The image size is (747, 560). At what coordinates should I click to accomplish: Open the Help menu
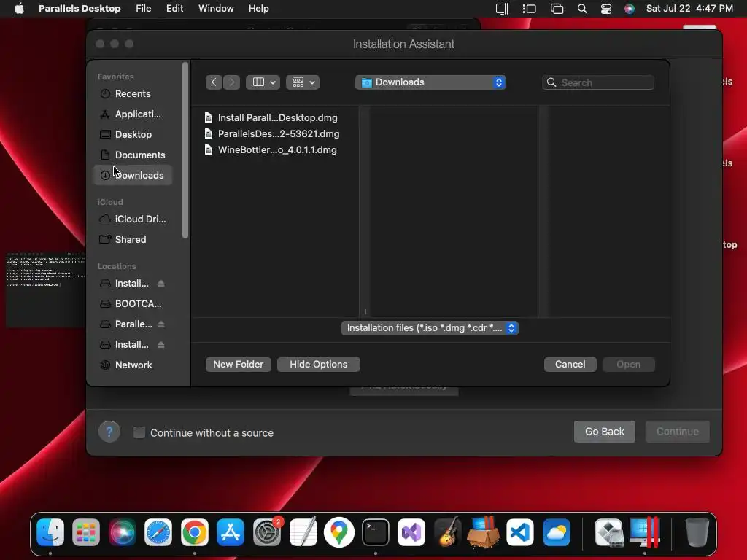259,9
